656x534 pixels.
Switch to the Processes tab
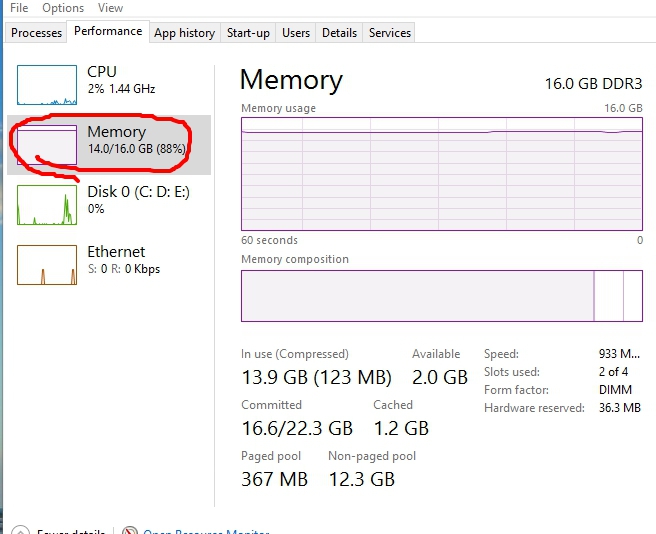[x=37, y=33]
